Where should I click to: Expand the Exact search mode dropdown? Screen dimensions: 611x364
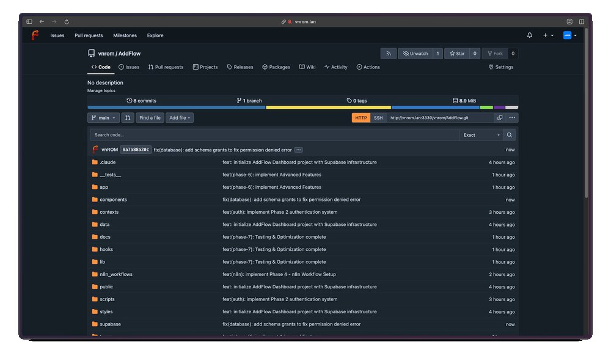pyautogui.click(x=481, y=135)
